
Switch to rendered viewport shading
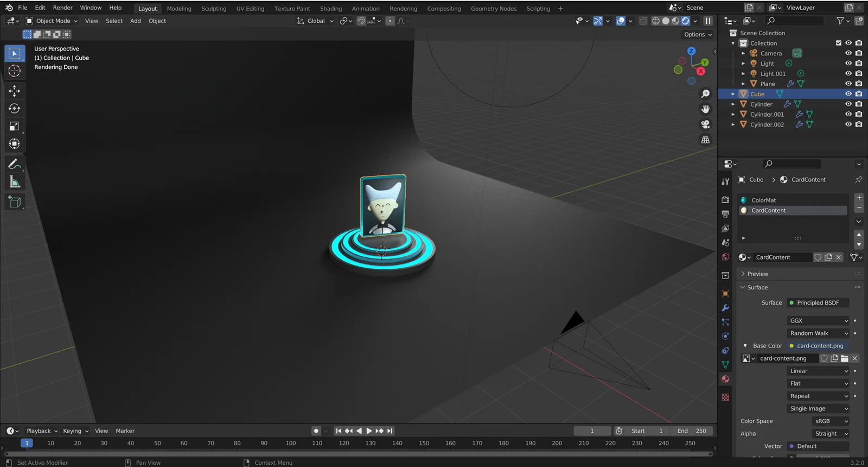pyautogui.click(x=686, y=21)
